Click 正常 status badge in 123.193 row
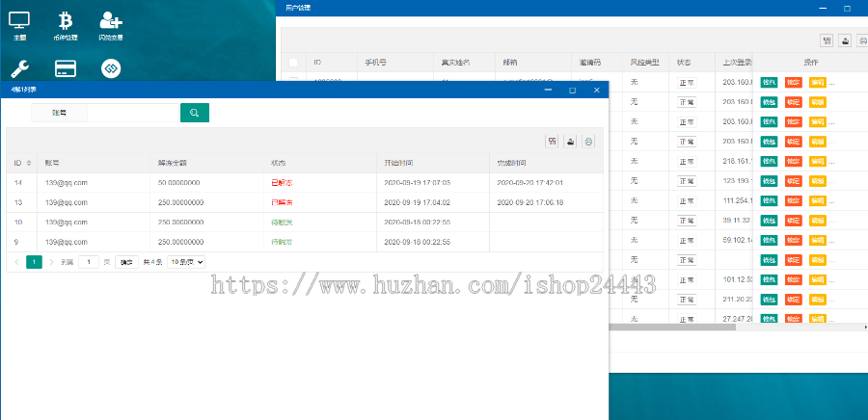Viewport: 868px width, 420px height. (687, 181)
